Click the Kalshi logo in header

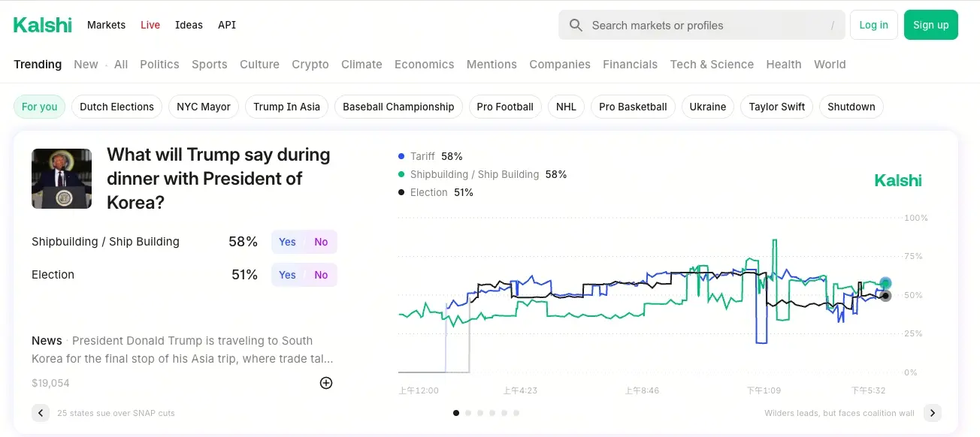tap(43, 25)
